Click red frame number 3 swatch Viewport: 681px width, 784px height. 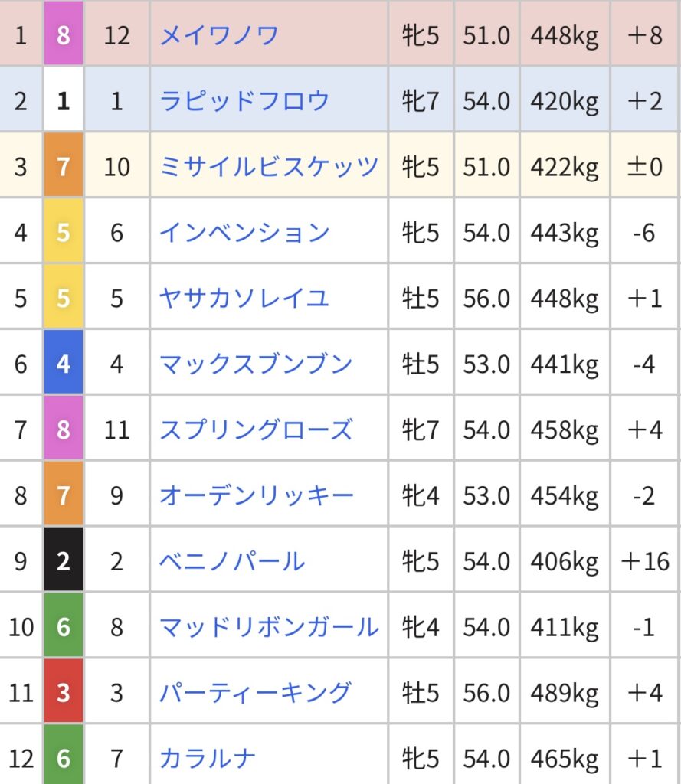[64, 691]
